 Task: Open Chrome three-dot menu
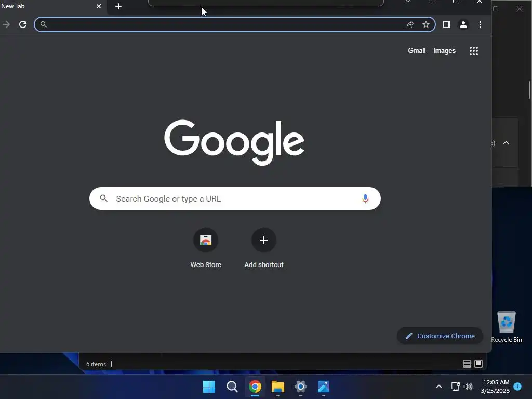click(480, 24)
